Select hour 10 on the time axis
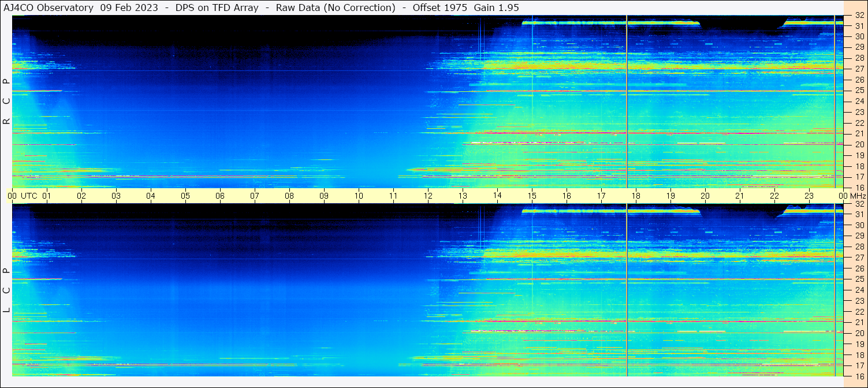 pos(359,196)
